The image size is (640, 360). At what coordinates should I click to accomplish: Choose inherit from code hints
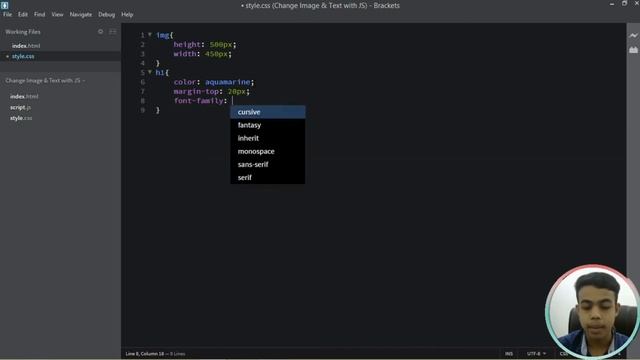click(x=268, y=138)
